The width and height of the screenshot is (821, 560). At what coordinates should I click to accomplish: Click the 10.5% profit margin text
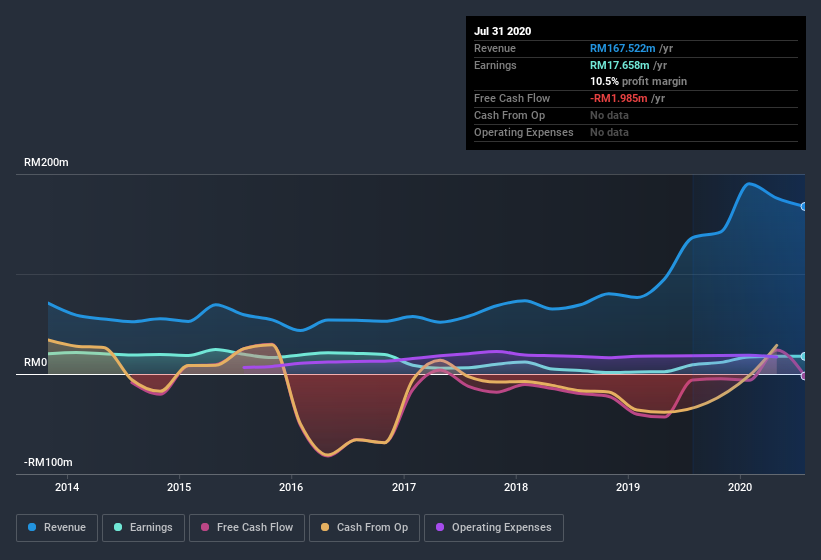638,81
